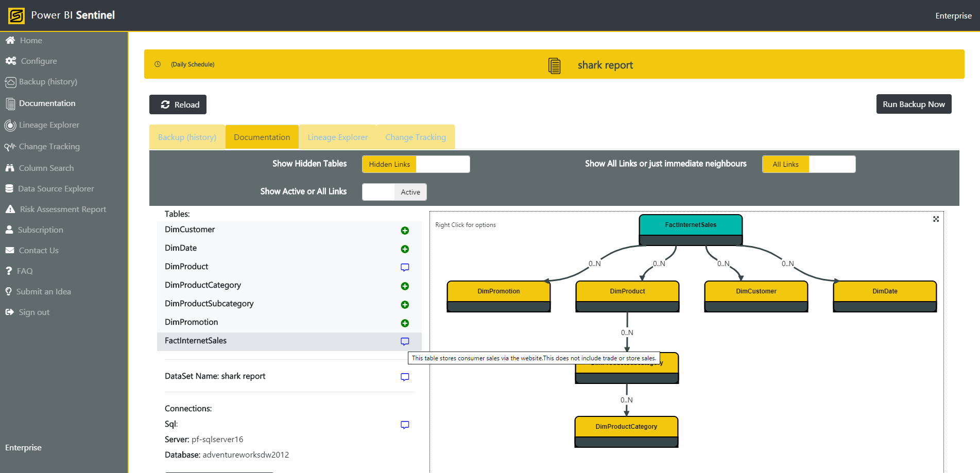Open the Change Tracking tab

click(x=415, y=137)
